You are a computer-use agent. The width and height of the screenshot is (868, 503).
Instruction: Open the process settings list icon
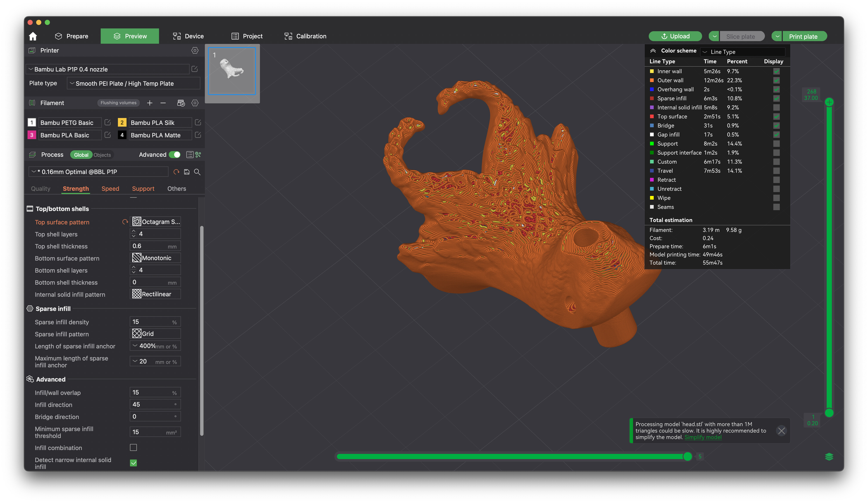tap(189, 154)
